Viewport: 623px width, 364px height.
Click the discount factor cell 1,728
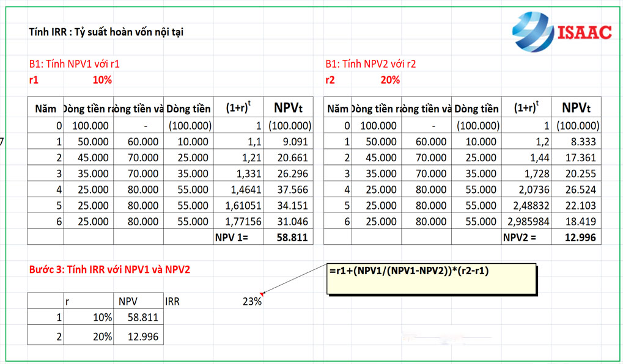[x=526, y=173]
